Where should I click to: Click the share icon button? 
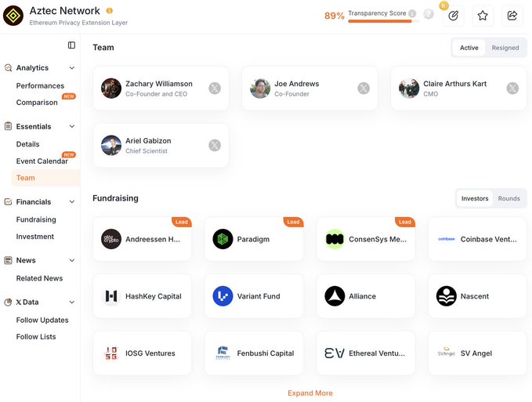(512, 16)
